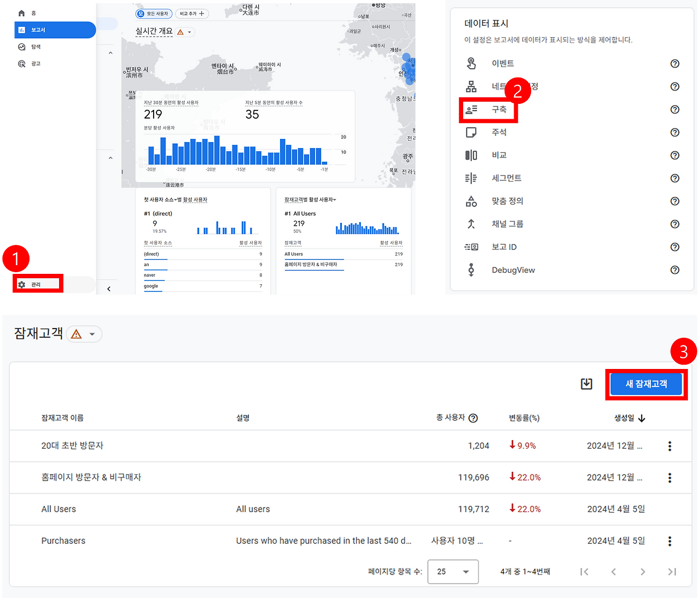Viewport: 700px width, 598px height.
Task: Collapse the lower report section chevron
Action: (x=110, y=158)
